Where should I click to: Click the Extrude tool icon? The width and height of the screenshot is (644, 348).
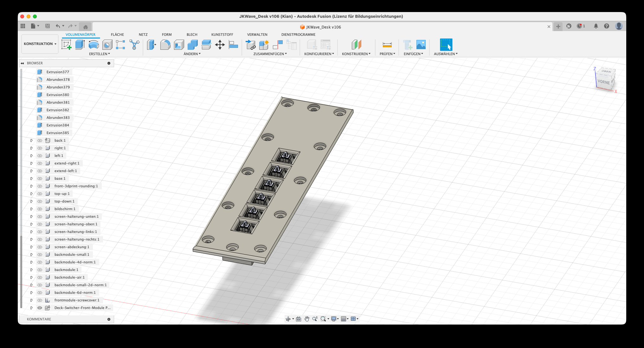80,45
